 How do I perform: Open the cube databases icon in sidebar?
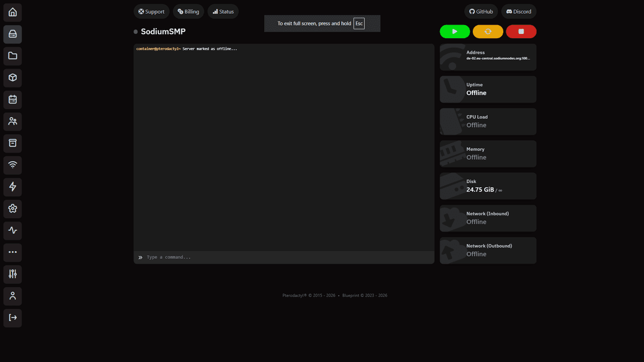[13, 78]
